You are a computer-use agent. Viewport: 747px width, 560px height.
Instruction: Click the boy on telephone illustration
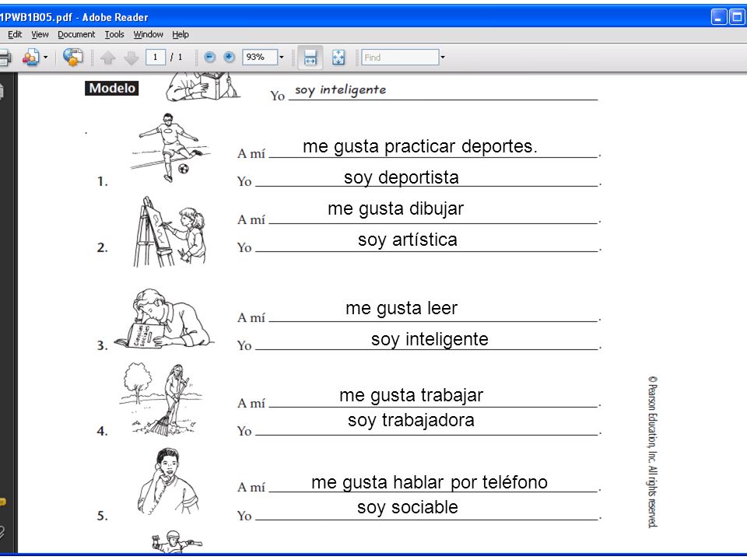tap(168, 481)
